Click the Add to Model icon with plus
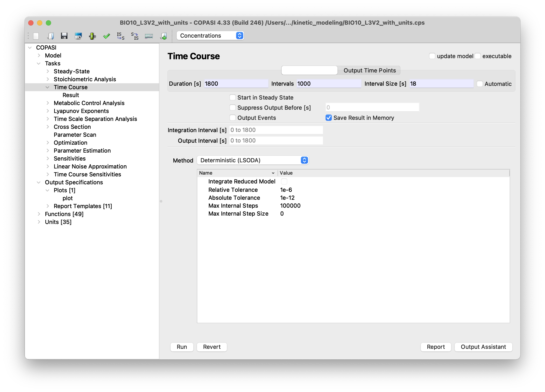Viewport: 545px width, 392px height. 163,36
